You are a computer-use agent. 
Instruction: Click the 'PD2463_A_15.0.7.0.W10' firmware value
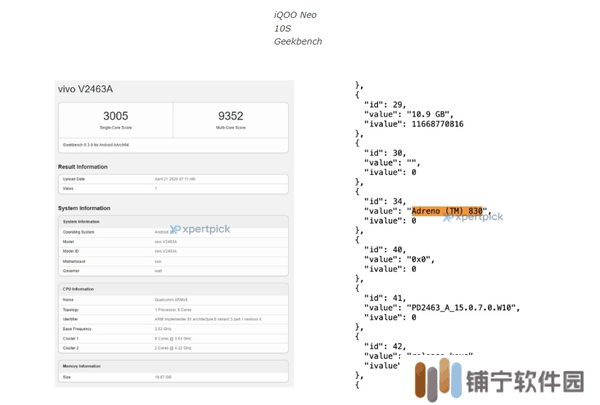[x=463, y=308]
